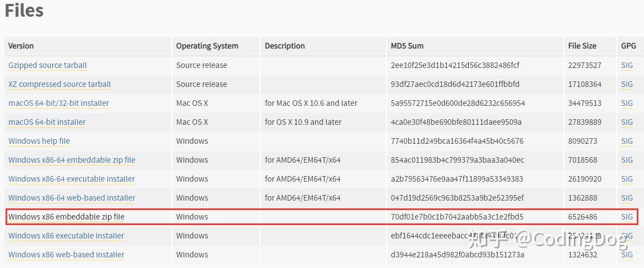Select the macOS 64-bit installer download
Image resolution: width=644 pixels, height=268 pixels.
point(47,122)
